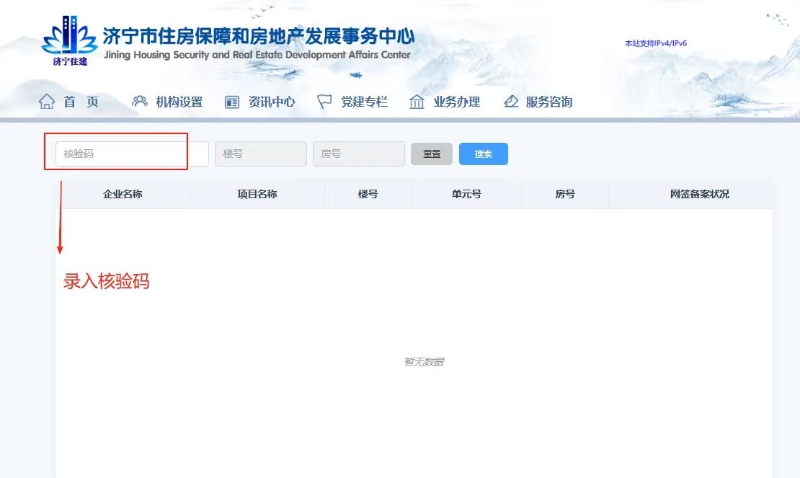The image size is (800, 478).
Task: Click the pen icon for 服务咨询
Action: 511,102
